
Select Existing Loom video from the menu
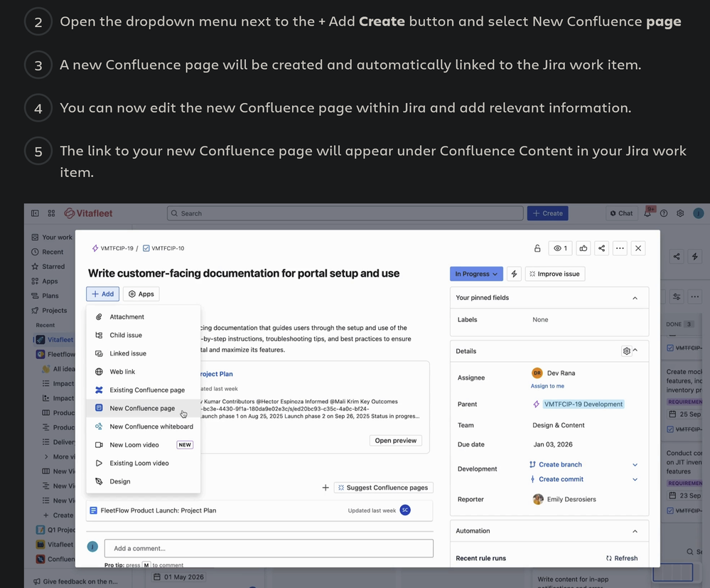(x=143, y=463)
